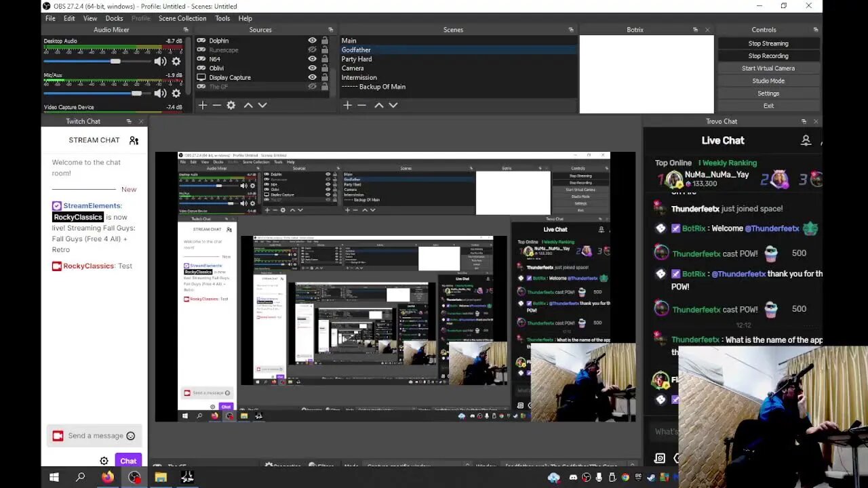Close the Botrix dock

(707, 30)
